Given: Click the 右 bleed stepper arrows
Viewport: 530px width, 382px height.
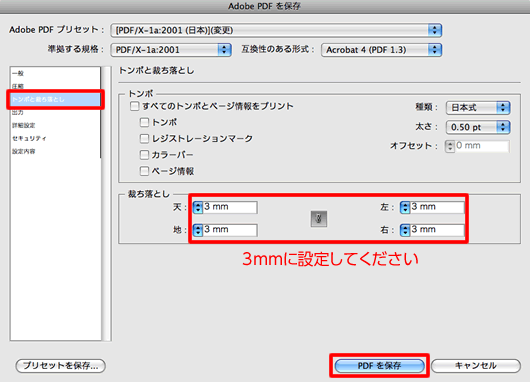Looking at the screenshot, I should (405, 230).
